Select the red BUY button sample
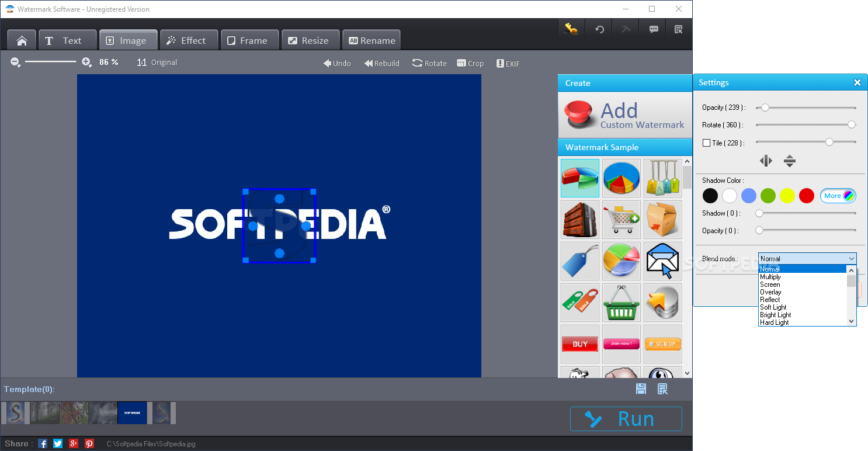Image resolution: width=868 pixels, height=451 pixels. 580,344
